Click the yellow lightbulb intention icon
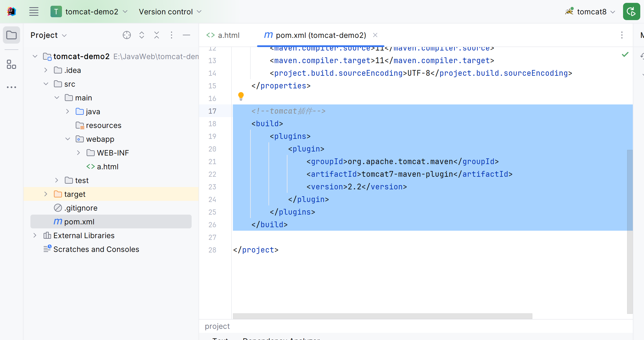This screenshot has width=644, height=340. coord(241,96)
